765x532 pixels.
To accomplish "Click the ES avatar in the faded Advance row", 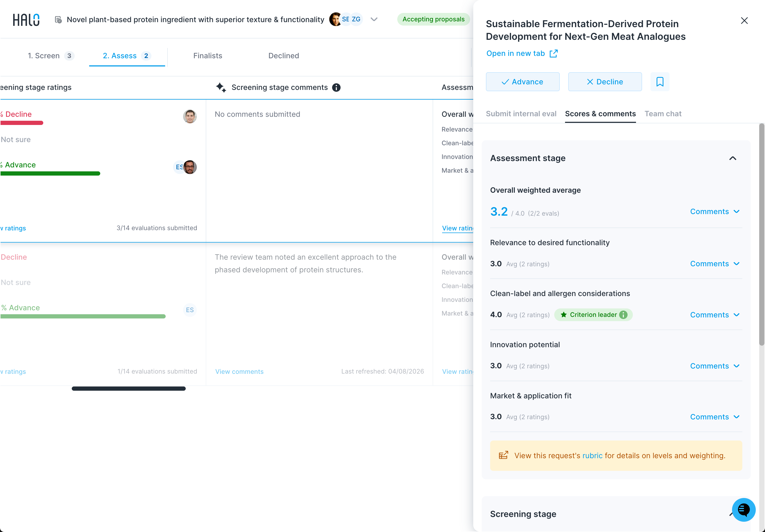I will [190, 310].
